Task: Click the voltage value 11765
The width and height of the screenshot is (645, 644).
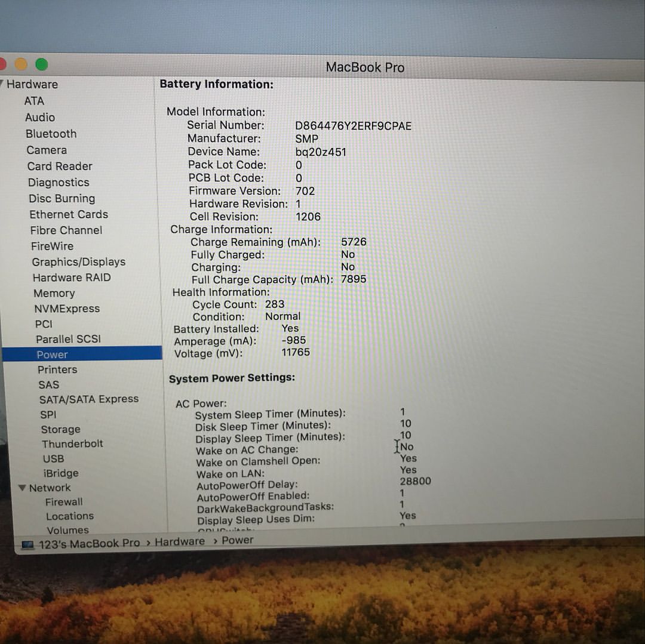Action: point(296,352)
